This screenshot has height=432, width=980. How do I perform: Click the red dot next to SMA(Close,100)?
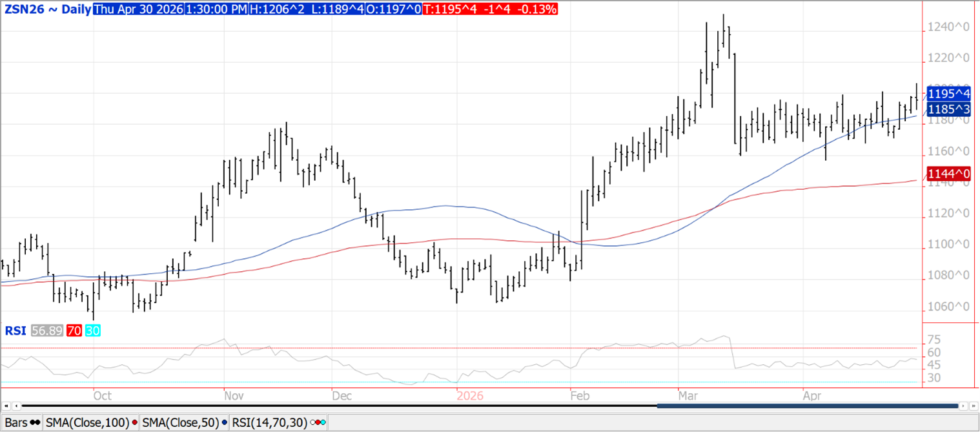click(134, 422)
